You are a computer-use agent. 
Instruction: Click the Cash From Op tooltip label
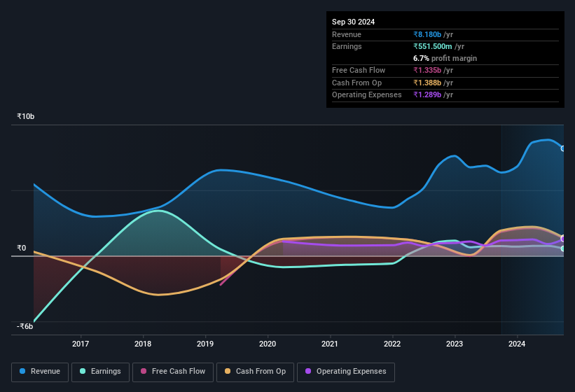click(356, 83)
